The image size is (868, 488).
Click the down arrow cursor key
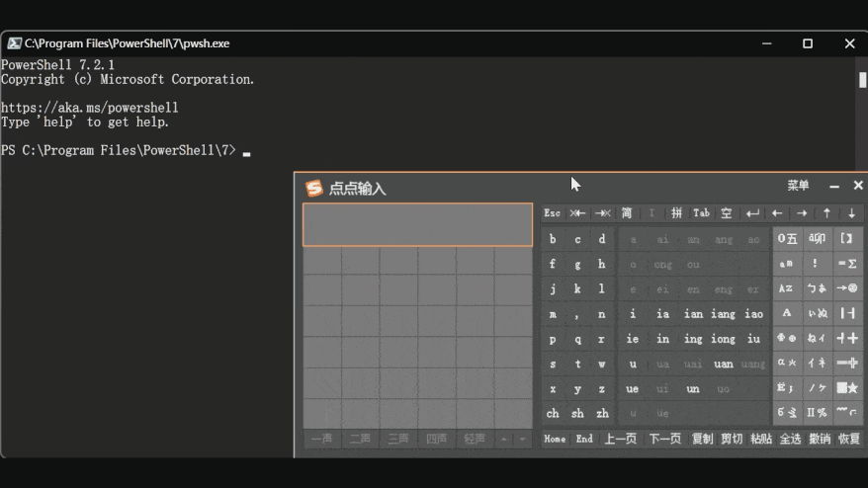click(x=851, y=213)
